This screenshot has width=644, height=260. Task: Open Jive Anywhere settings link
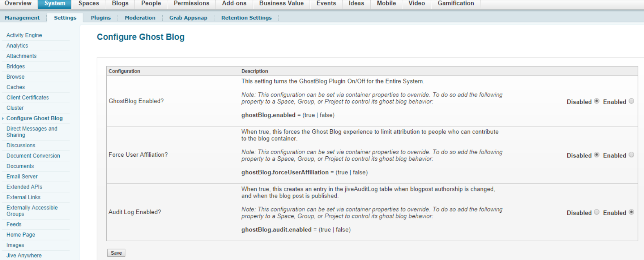tap(24, 256)
